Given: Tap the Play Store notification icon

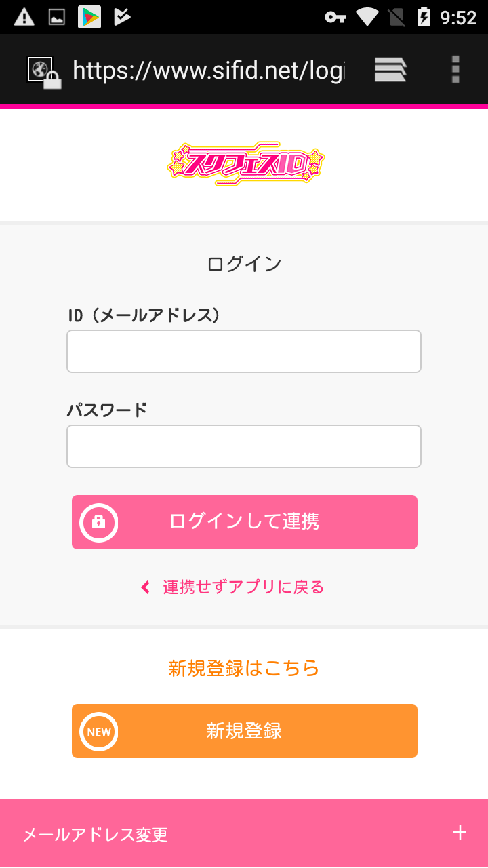Looking at the screenshot, I should coord(89,18).
